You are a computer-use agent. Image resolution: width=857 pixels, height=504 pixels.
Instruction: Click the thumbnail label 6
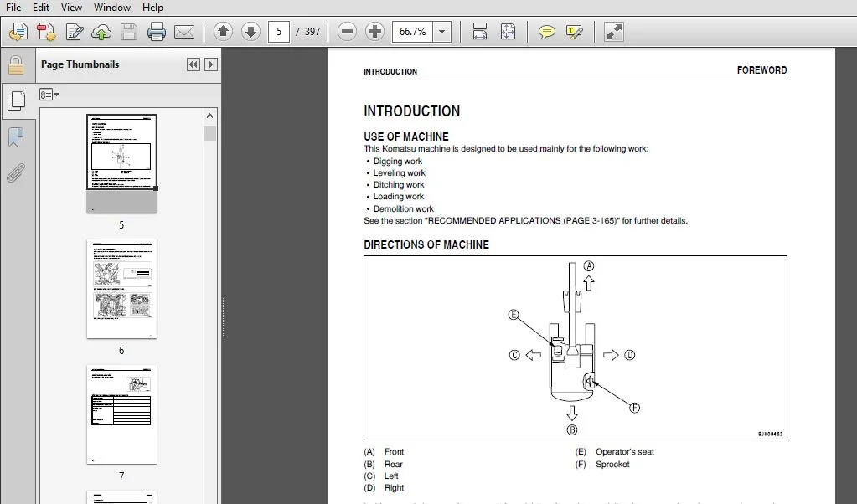point(121,351)
